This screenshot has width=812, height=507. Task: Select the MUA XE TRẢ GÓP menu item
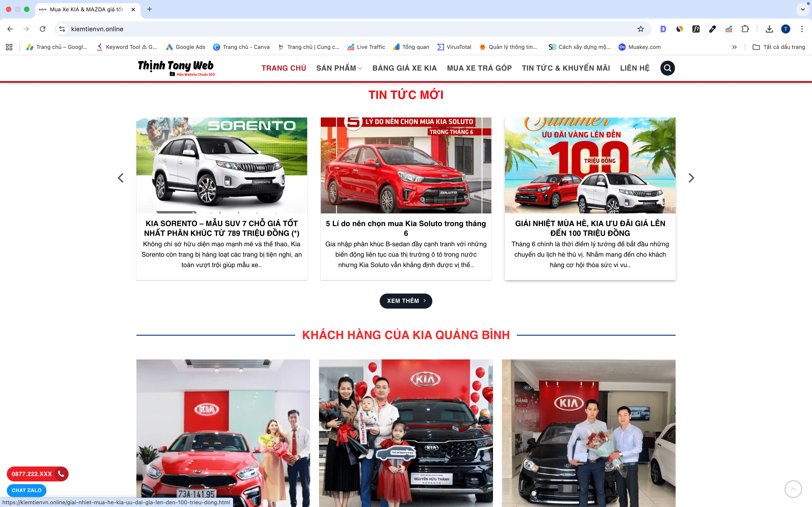(x=479, y=68)
